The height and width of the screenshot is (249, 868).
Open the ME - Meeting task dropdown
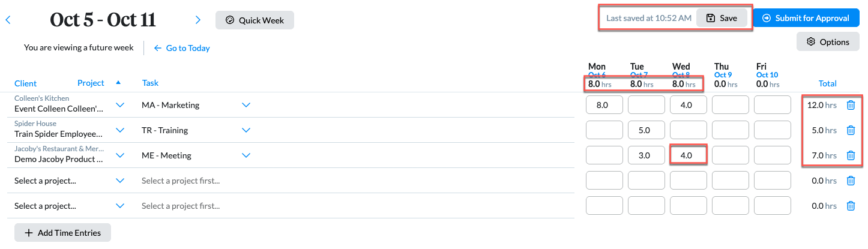click(x=246, y=155)
